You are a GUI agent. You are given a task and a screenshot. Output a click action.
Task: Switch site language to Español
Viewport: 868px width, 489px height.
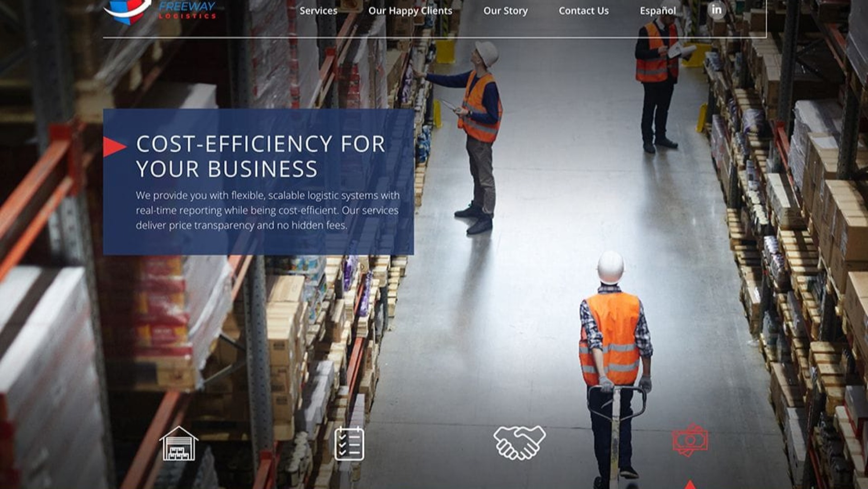[658, 11]
